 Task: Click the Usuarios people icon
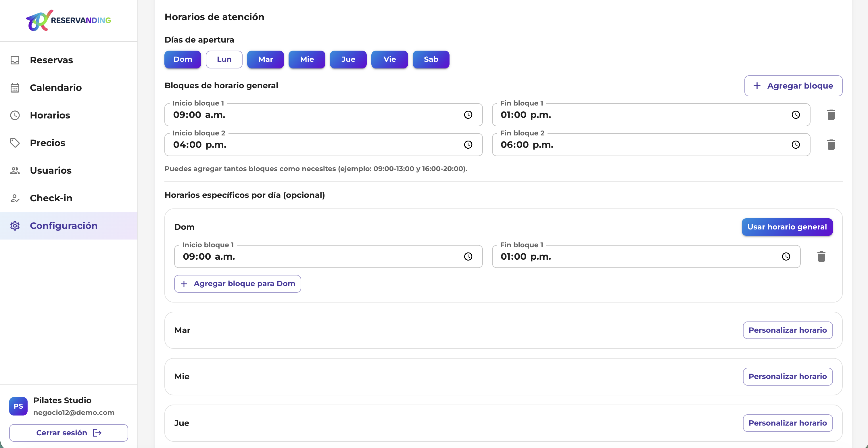pyautogui.click(x=15, y=171)
